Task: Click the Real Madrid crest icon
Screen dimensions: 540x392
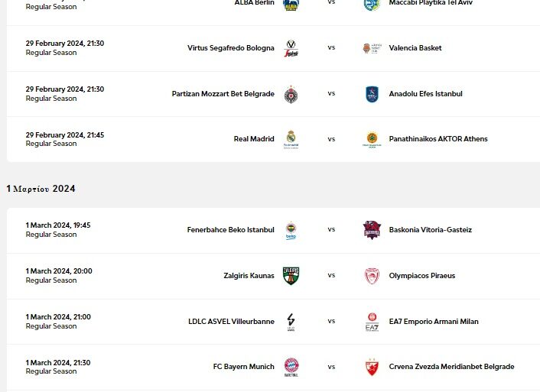Action: [291, 139]
